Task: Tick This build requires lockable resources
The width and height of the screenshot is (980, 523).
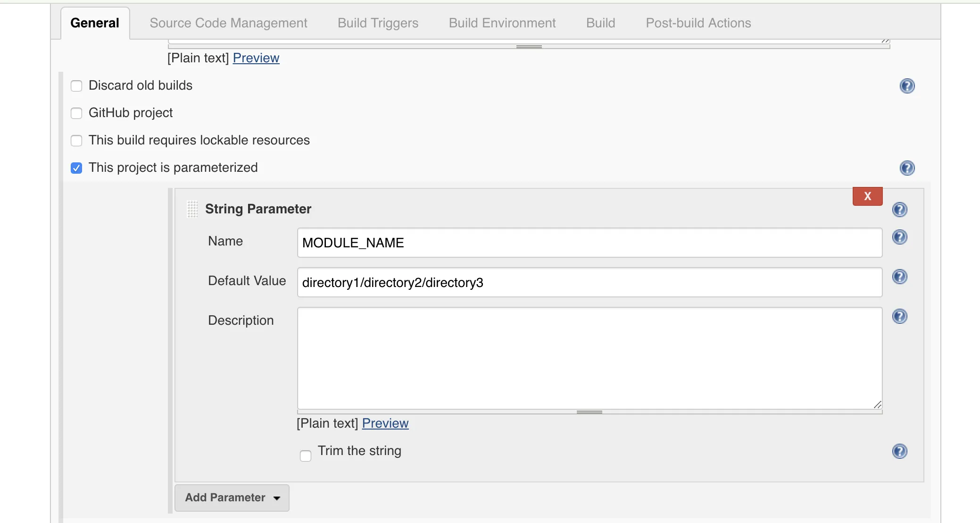Action: (x=76, y=141)
